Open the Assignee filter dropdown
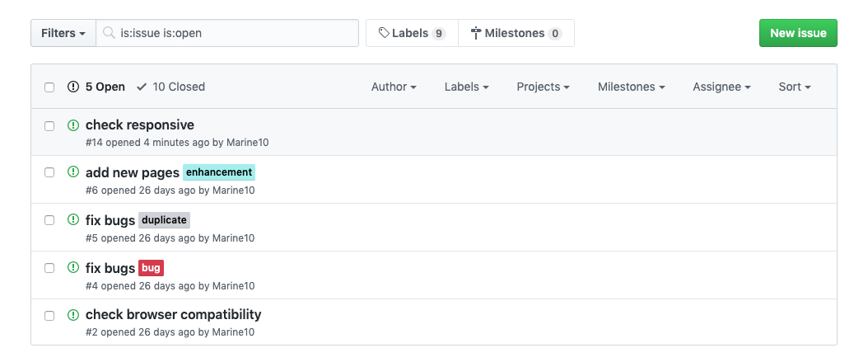The image size is (868, 362). coord(721,87)
